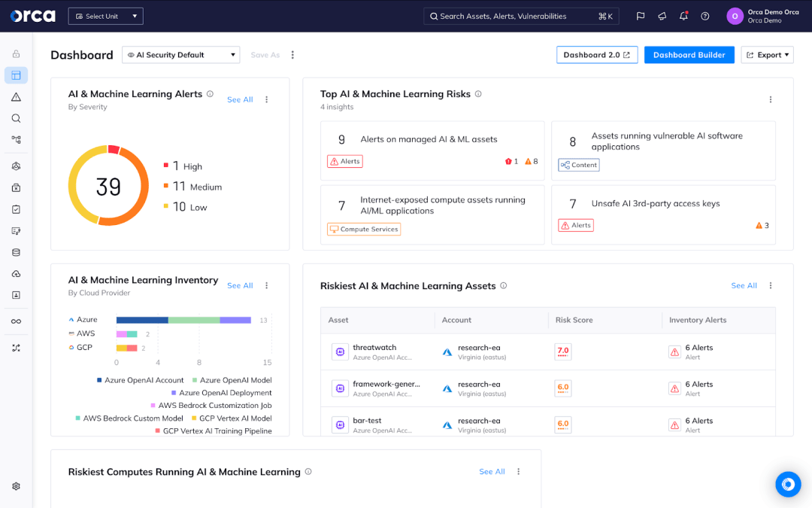
Task: Open the flag icon in top bar
Action: click(x=641, y=16)
